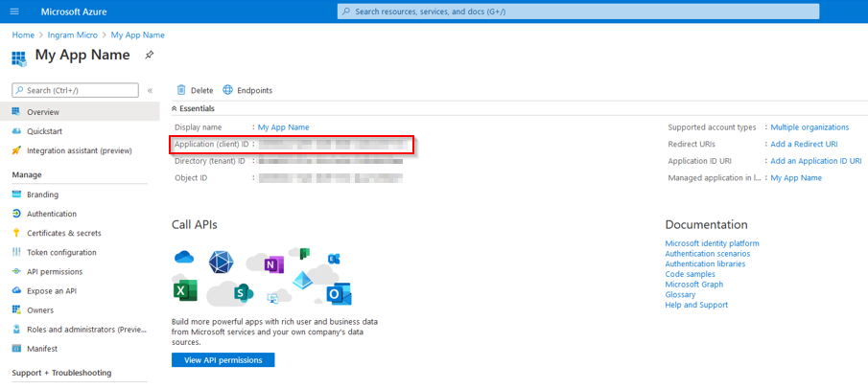
Task: Click the Ingram Micro breadcrumb link
Action: pos(73,34)
